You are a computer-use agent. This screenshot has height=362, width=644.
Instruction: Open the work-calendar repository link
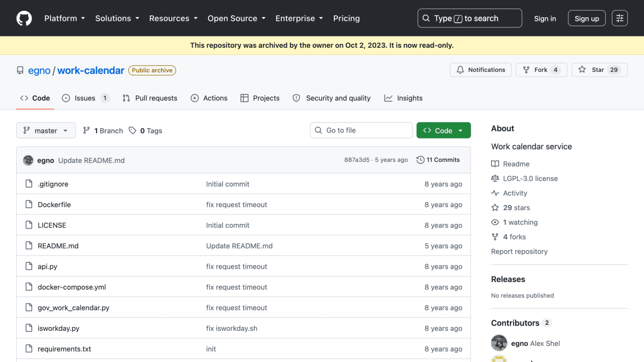(91, 71)
